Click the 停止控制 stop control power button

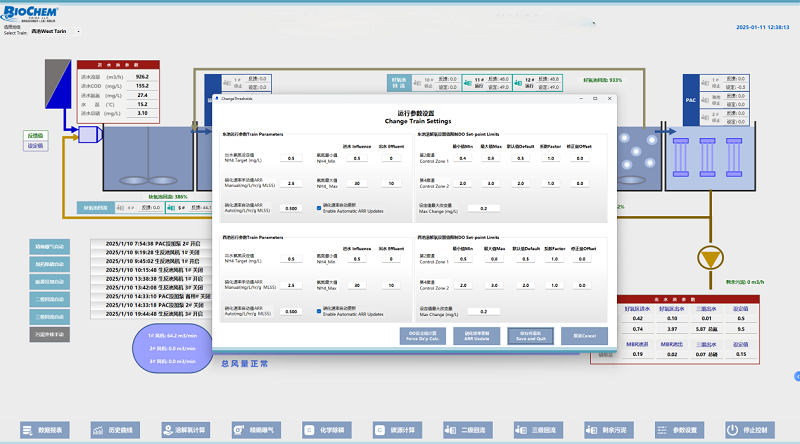pos(750,430)
